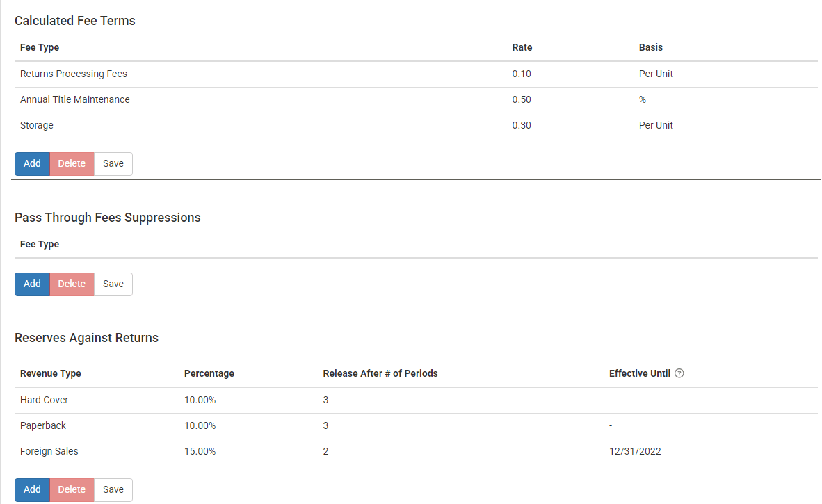Image resolution: width=822 pixels, height=504 pixels.
Task: Select the Returns Processing Fees row
Action: 417,74
